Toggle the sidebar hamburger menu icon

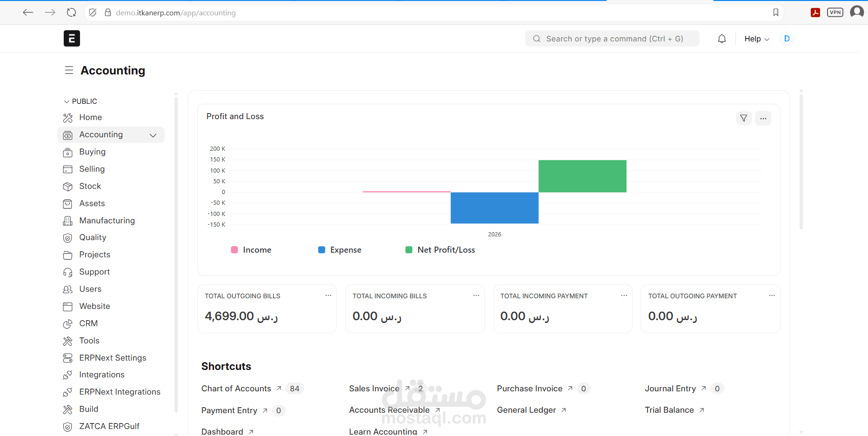pyautogui.click(x=69, y=70)
